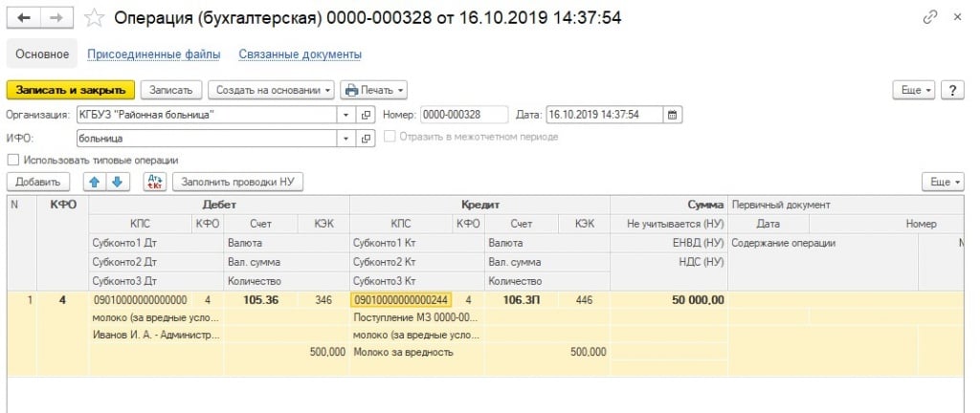Screen dimensions: 980x413
Task: Select credit account cell 106.3П
Action: tap(522, 300)
